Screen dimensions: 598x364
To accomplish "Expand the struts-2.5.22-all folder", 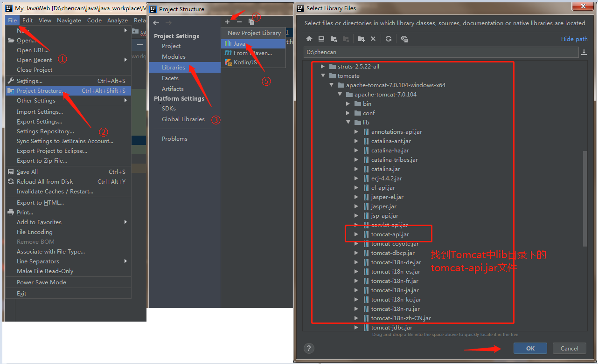I will pos(322,66).
